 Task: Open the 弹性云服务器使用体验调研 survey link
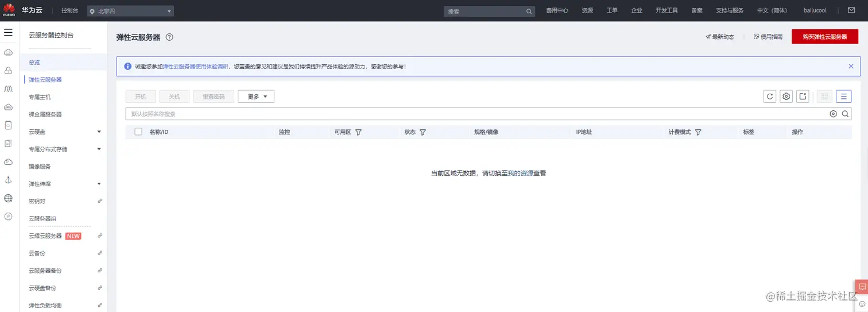tap(196, 67)
